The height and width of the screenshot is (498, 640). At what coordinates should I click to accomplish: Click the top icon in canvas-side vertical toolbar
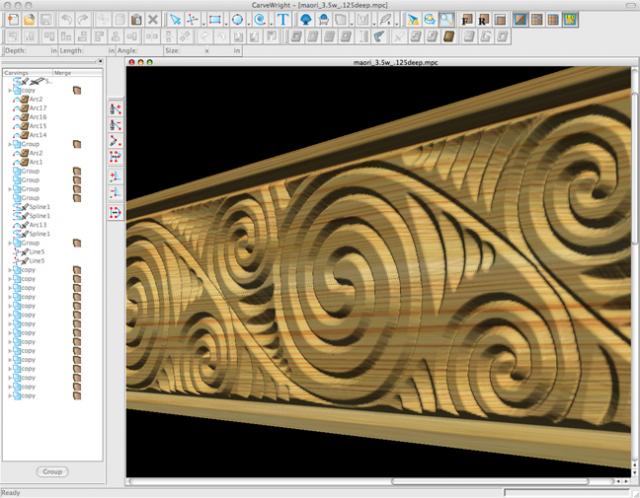(115, 108)
